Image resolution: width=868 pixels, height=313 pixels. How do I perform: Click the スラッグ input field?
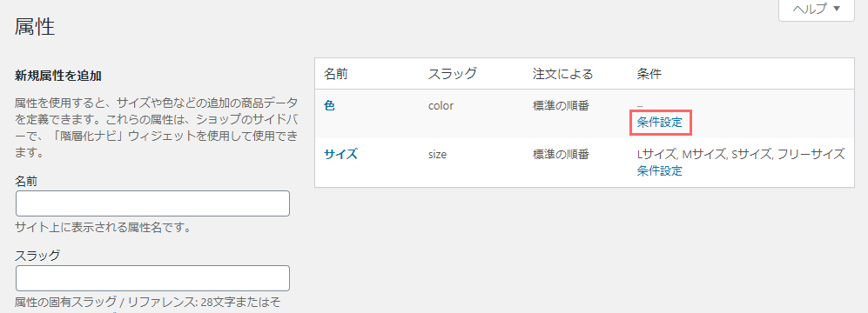(152, 278)
